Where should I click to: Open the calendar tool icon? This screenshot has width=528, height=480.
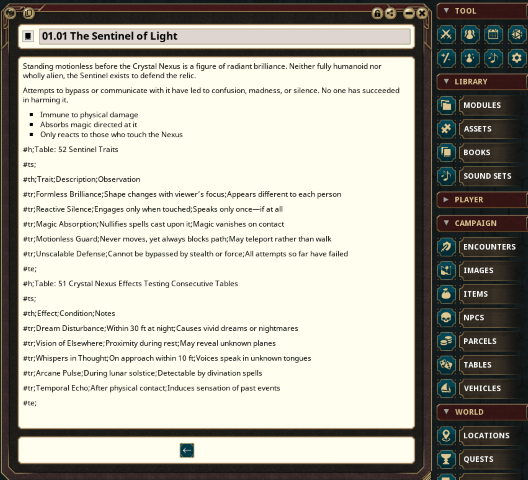point(493,34)
